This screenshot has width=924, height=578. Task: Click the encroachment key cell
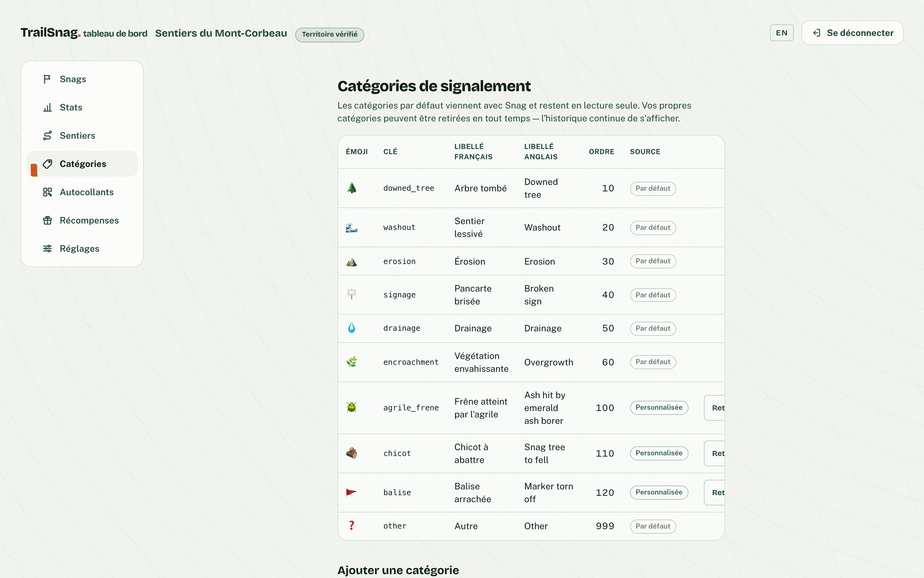point(411,363)
